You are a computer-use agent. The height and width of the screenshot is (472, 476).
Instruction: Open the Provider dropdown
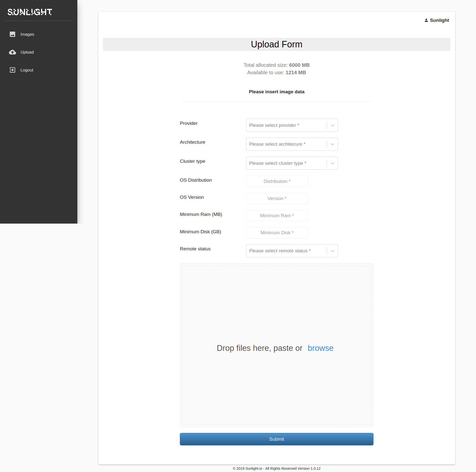point(292,125)
